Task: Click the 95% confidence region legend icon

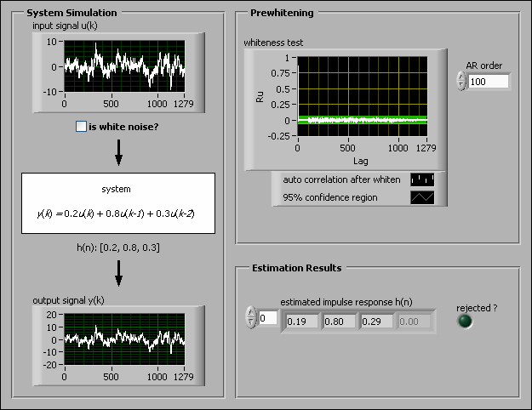Action: pyautogui.click(x=422, y=197)
